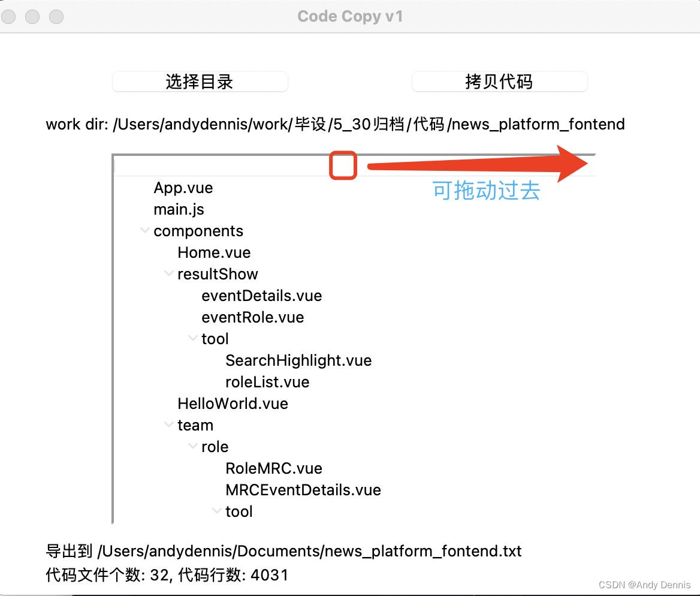Select SearchHighlight.vue under tool
The image size is (700, 596).
point(298,360)
